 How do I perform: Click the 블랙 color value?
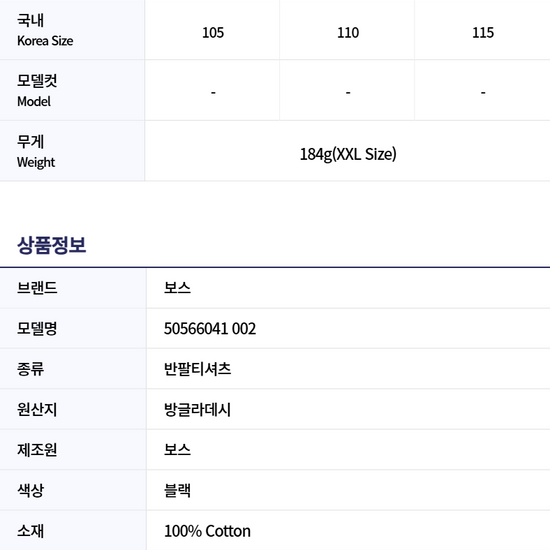point(177,490)
